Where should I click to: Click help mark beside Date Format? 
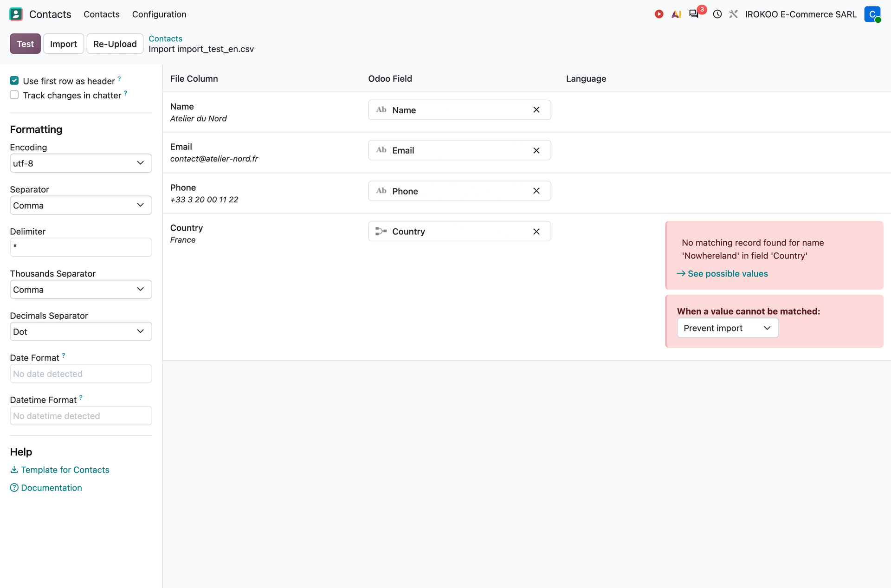point(64,355)
